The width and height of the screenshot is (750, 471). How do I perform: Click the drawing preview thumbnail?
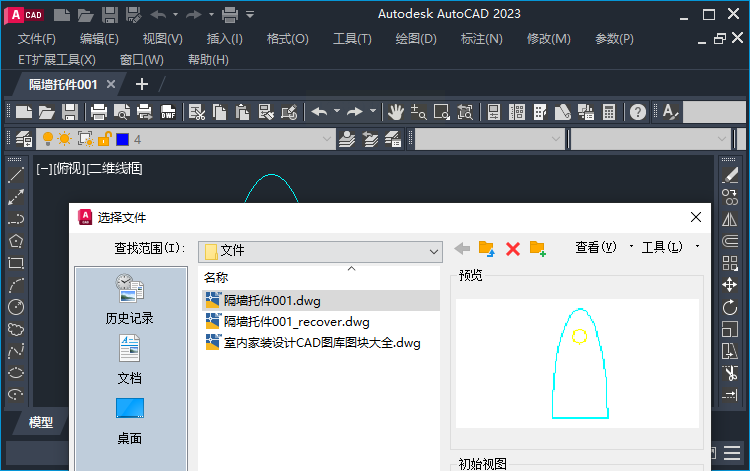[x=577, y=363]
